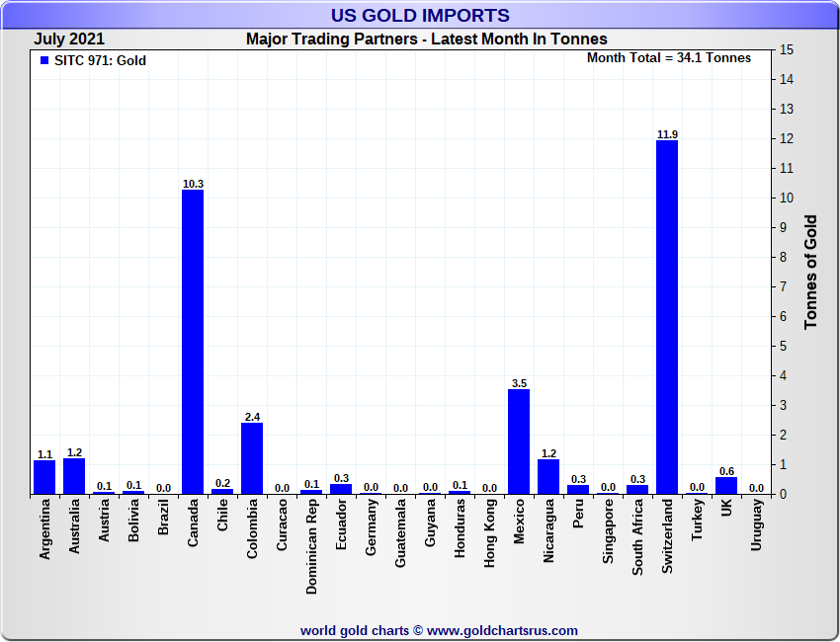The width and height of the screenshot is (840, 642).
Task: Click the Month Total 34.1 Tonnes text
Action: tap(668, 58)
